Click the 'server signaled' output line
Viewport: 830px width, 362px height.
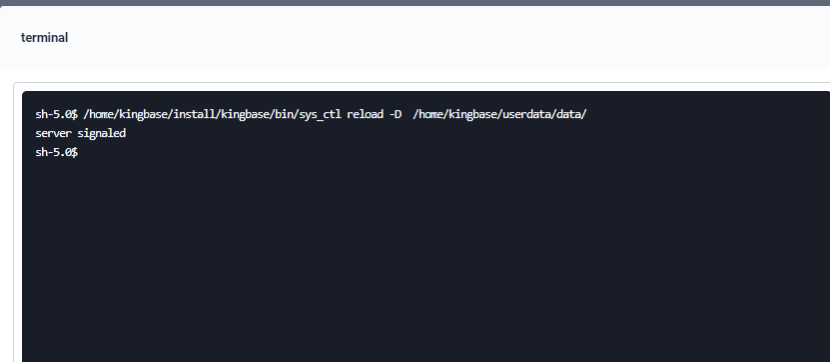point(80,133)
